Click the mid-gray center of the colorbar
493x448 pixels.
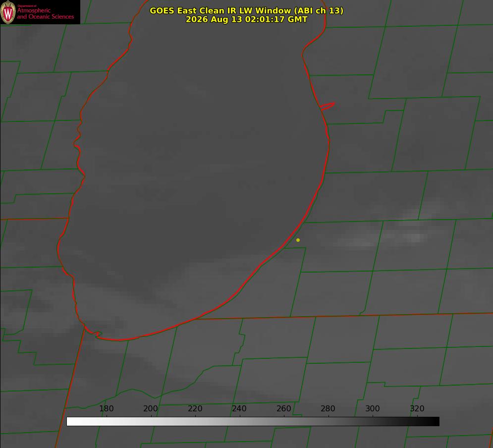(x=253, y=422)
